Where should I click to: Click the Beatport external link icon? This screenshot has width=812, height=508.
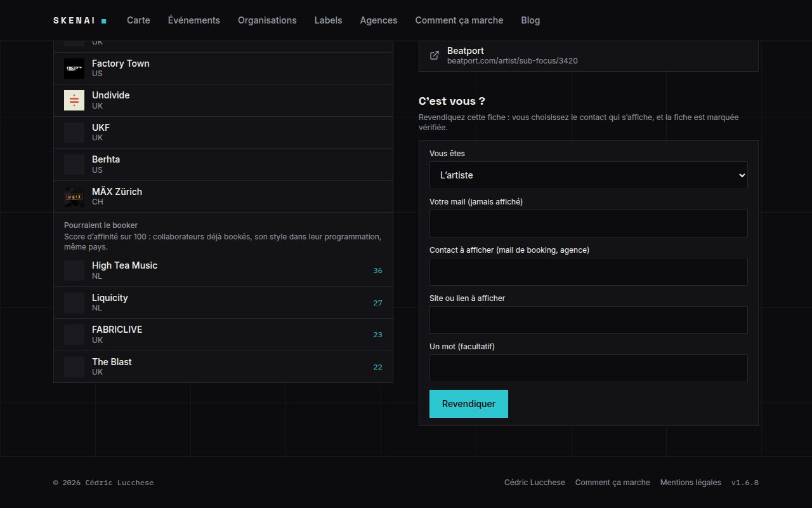point(435,55)
